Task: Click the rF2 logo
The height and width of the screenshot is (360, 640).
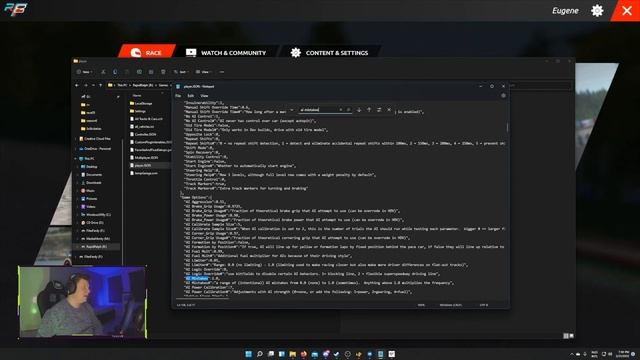Action: pyautogui.click(x=16, y=9)
